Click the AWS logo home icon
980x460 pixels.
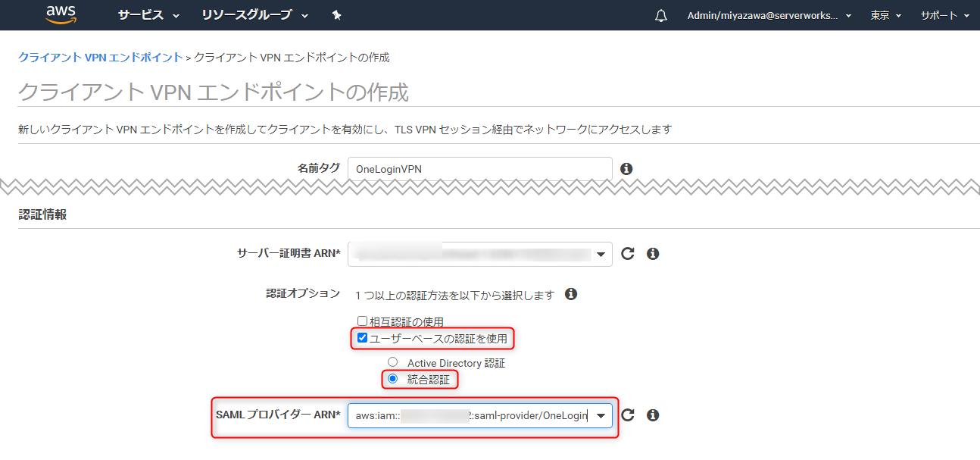[x=61, y=14]
